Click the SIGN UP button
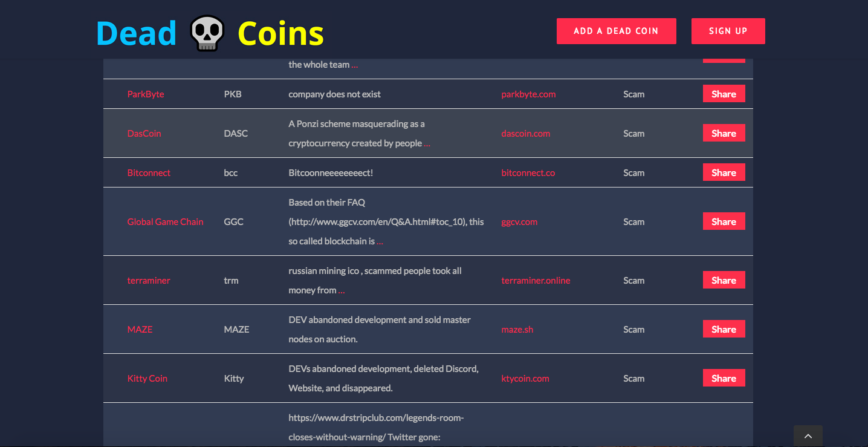The image size is (868, 447). (x=728, y=31)
